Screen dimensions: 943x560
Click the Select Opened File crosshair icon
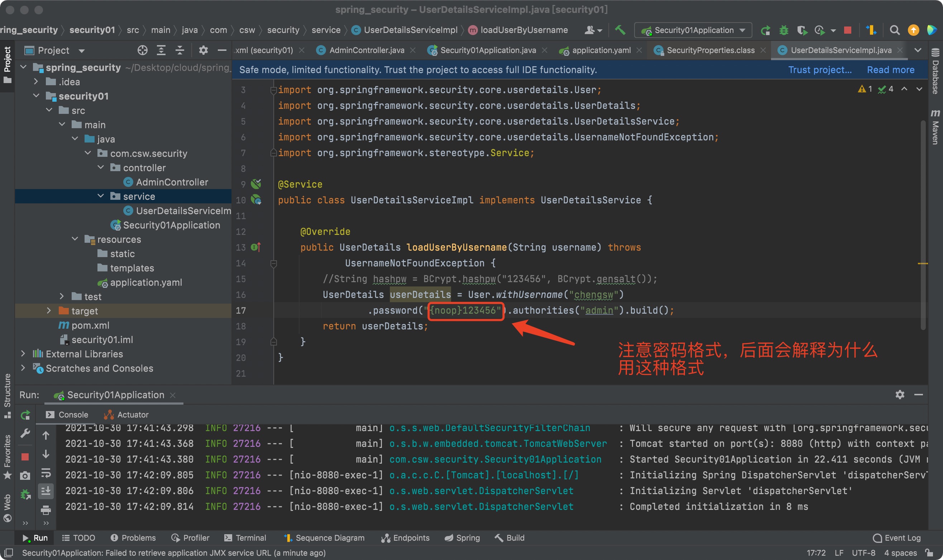pos(142,50)
